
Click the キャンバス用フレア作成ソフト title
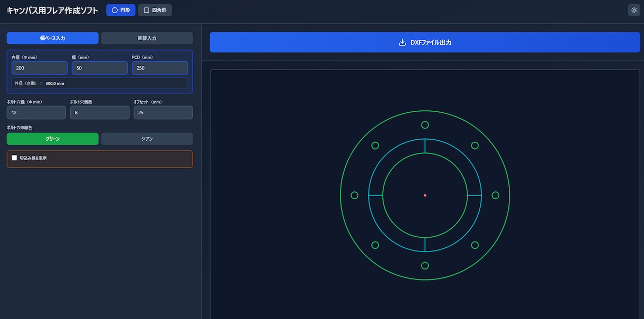point(52,10)
